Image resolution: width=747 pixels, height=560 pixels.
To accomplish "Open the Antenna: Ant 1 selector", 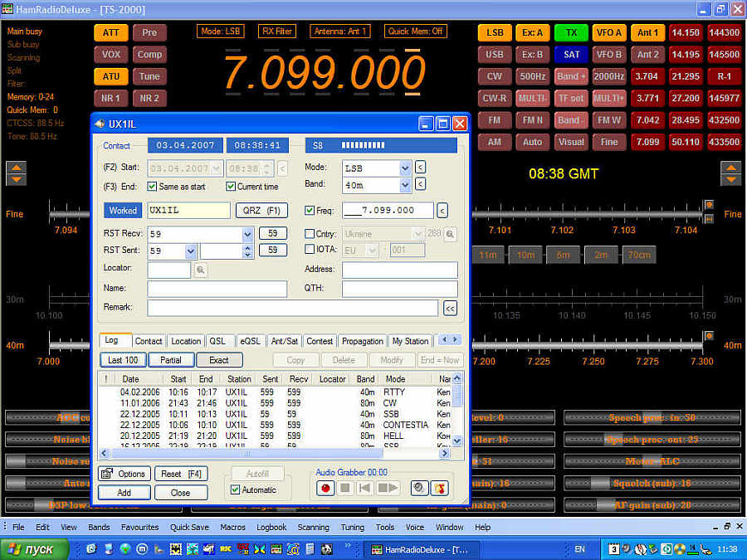I will click(340, 32).
